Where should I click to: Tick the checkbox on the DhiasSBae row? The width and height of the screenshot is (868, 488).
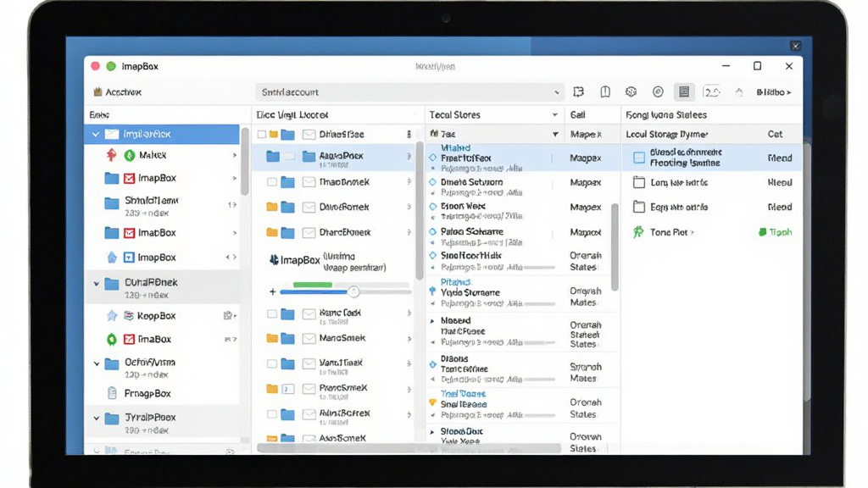pos(262,135)
